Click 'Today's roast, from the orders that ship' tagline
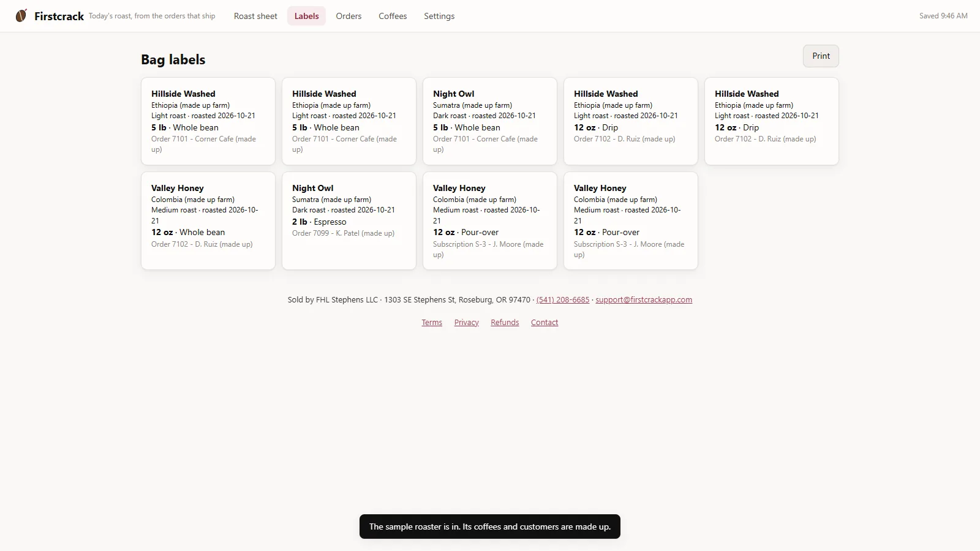Screen dimensions: 980x551 point(152,16)
